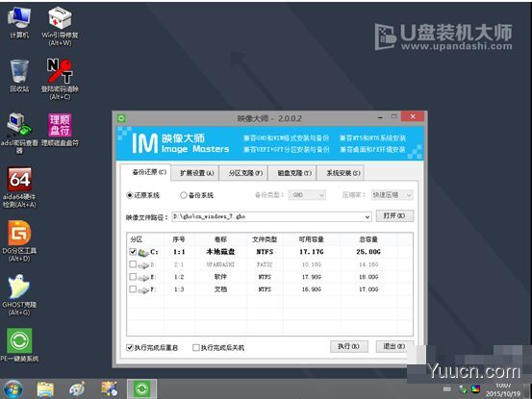
Task: Enable 执行完成后关机 checkbox
Action: 195,347
